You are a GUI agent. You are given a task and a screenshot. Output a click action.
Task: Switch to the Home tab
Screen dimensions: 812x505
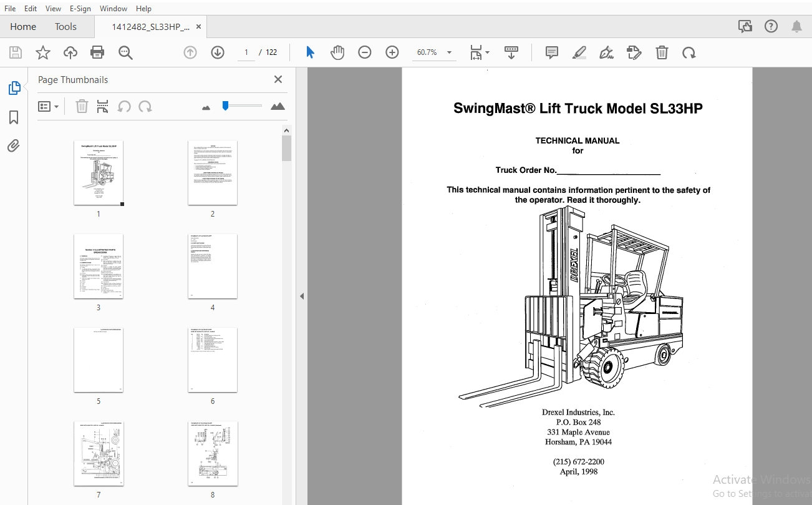(x=23, y=26)
